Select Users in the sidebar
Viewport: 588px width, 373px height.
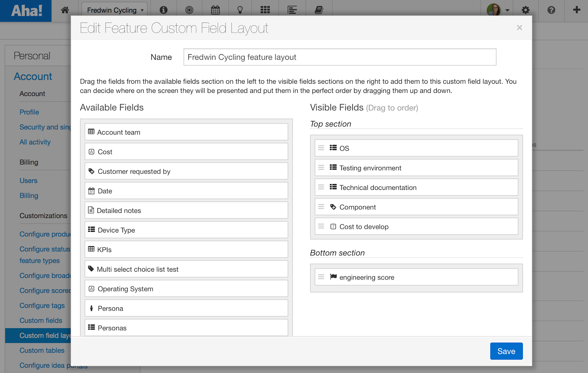28,180
